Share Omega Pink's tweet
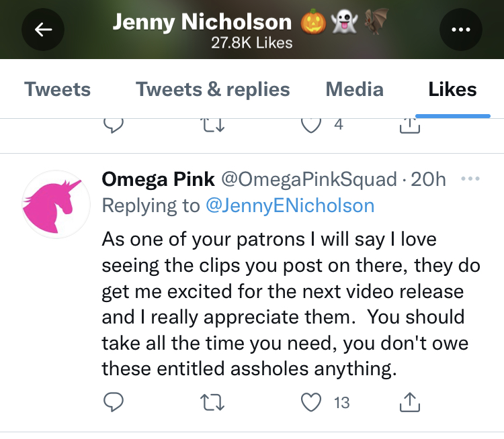 click(x=409, y=402)
